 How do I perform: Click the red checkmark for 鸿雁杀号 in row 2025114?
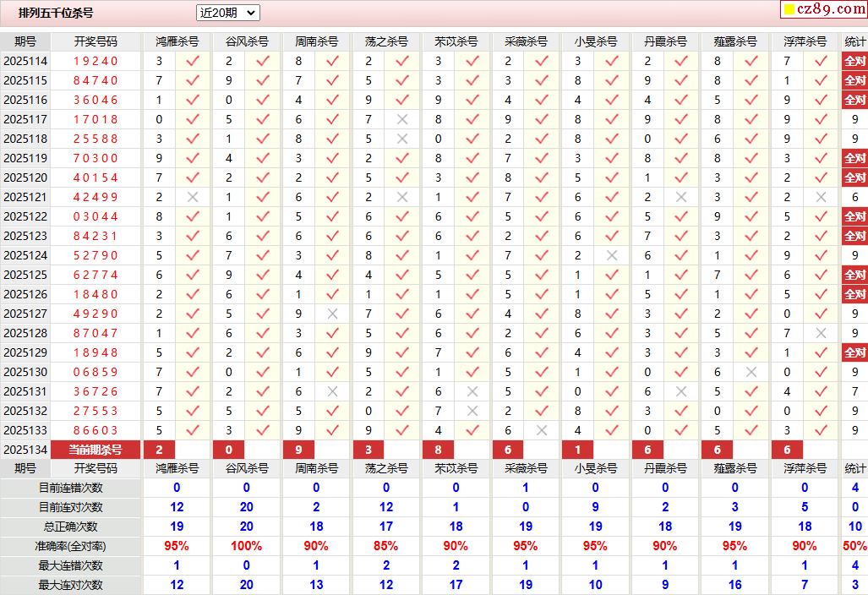(x=193, y=61)
